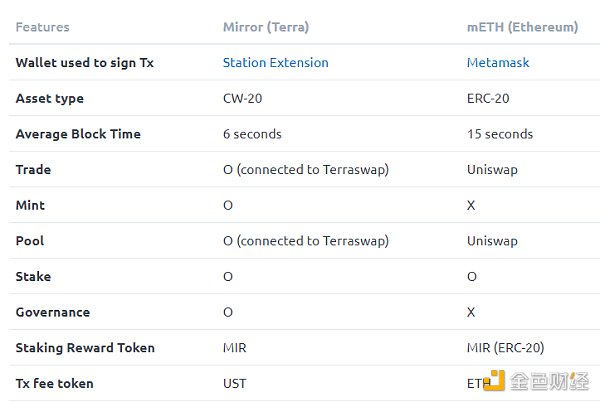Click the Staking Reward Token label

tap(85, 348)
